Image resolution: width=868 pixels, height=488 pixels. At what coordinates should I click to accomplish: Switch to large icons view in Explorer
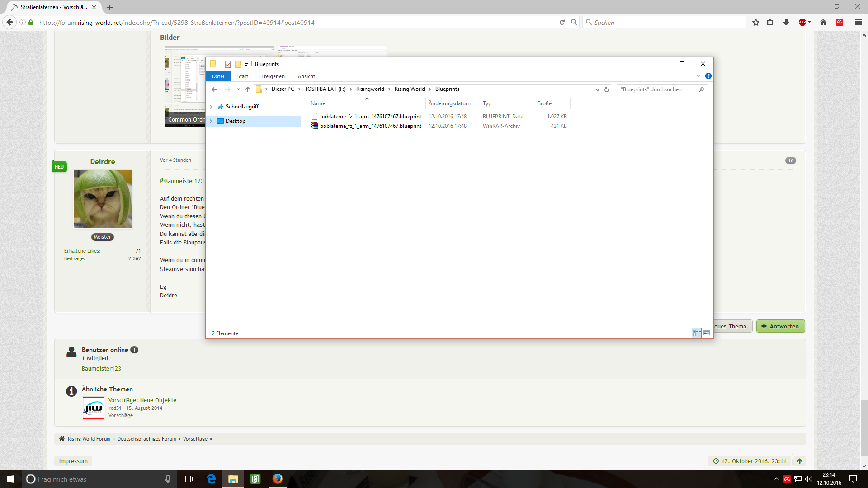(x=707, y=333)
